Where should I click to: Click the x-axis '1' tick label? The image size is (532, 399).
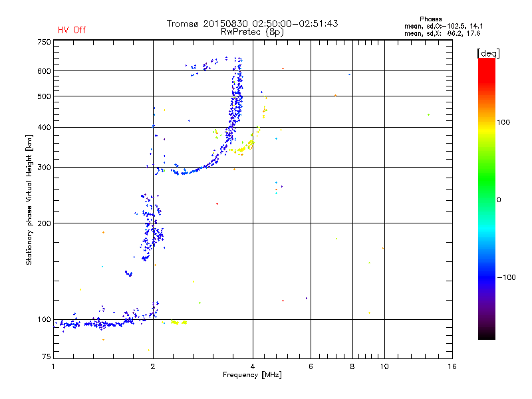click(53, 366)
